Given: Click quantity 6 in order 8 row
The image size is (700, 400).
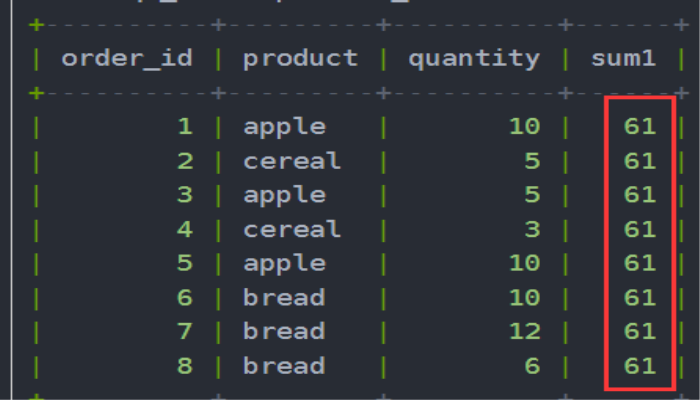Looking at the screenshot, I should click(532, 366).
